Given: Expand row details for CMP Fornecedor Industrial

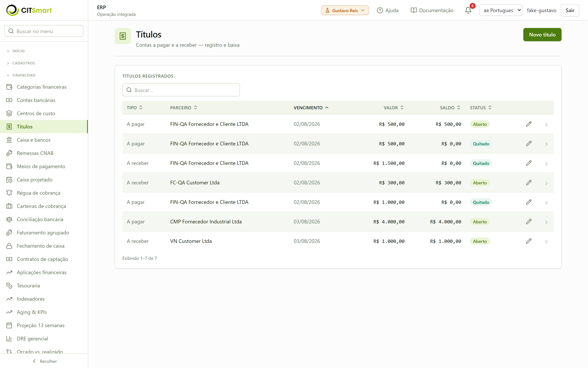Looking at the screenshot, I should (546, 222).
